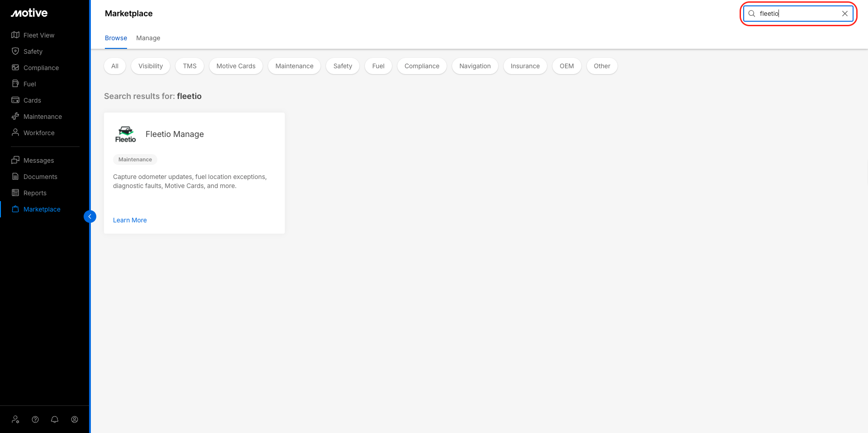Viewport: 868px width, 433px height.
Task: Filter by Motive Cards category
Action: coord(236,66)
